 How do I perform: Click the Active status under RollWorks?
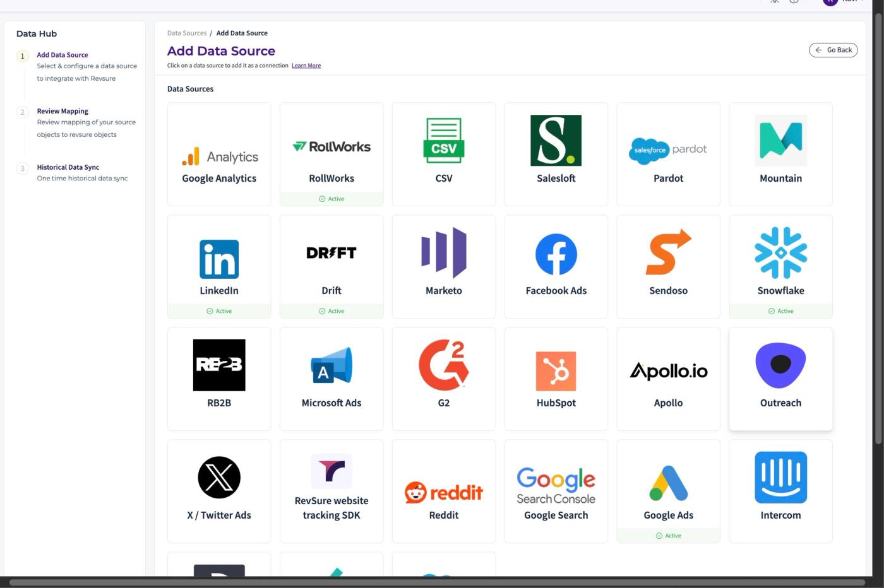coord(331,199)
